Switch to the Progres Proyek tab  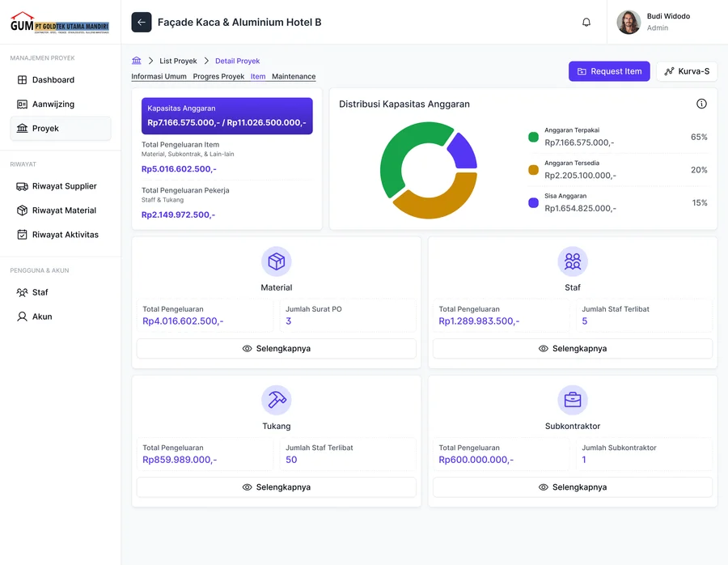tap(218, 77)
